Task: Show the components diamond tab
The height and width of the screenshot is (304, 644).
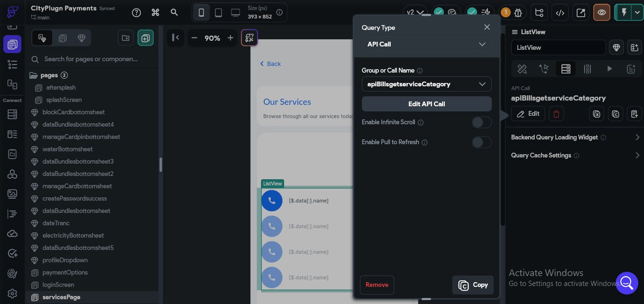Action: 82,38
